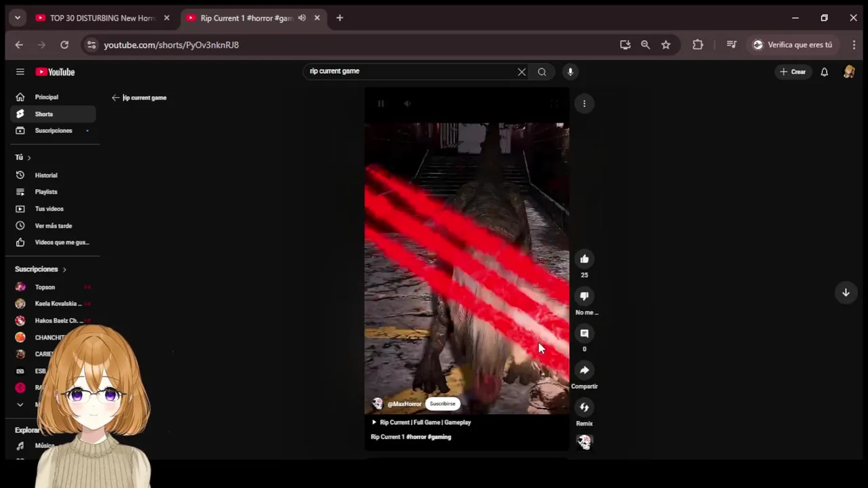Image resolution: width=868 pixels, height=488 pixels.
Task: Open the @MaxHorror channel avatar
Action: [x=377, y=404]
